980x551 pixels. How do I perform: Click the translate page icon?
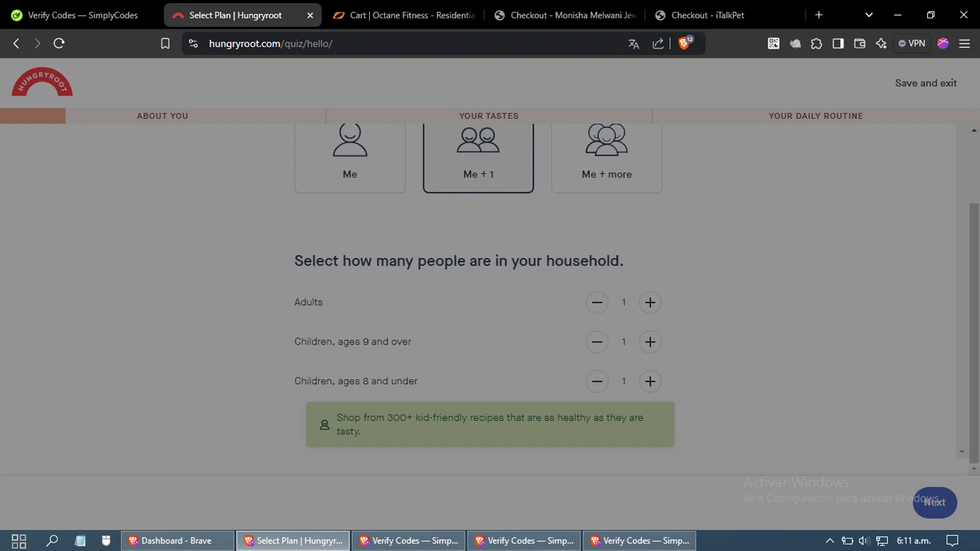point(633,44)
